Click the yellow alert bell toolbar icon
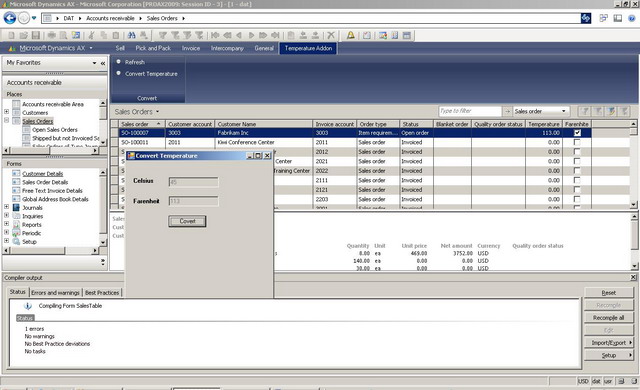This screenshot has height=390, width=640. coord(351,35)
